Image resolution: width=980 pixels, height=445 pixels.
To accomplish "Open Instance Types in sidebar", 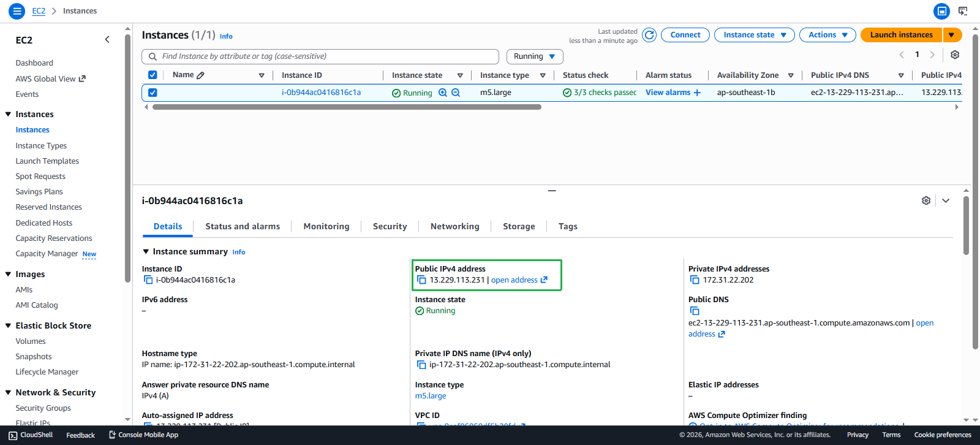I will 41,146.
